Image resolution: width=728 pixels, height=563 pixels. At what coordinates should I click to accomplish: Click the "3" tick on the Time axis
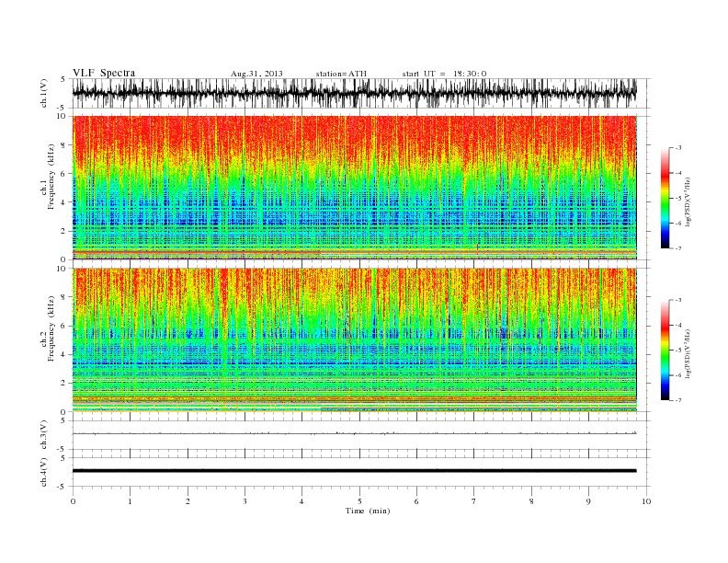point(245,501)
